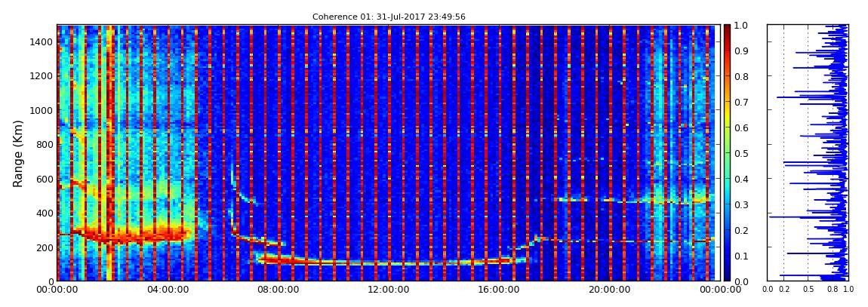The image size is (868, 307).
Task: Click the 0.8 label under the profile plot
Action: coord(832,289)
